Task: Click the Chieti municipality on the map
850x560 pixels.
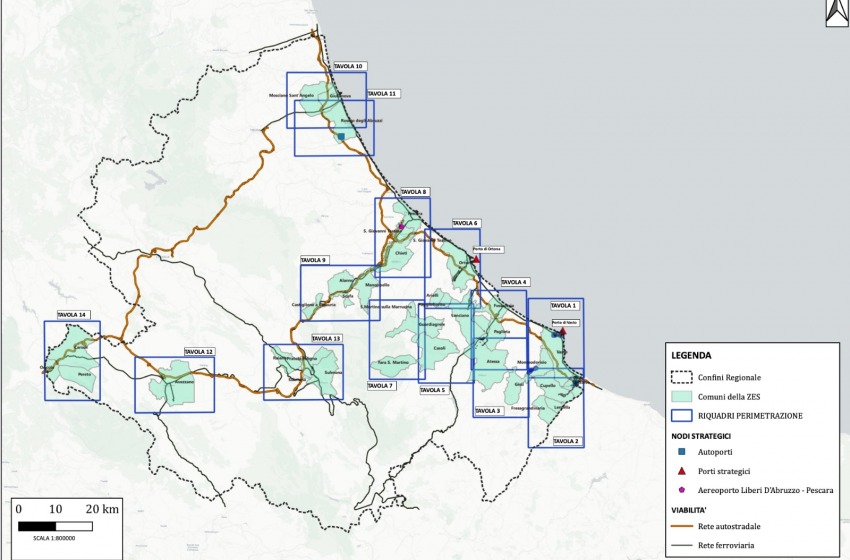Action: pos(403,254)
